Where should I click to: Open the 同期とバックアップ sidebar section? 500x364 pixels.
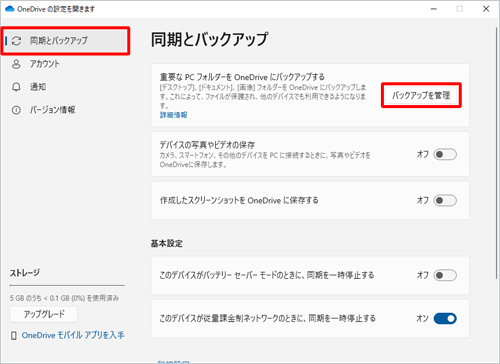[x=65, y=41]
